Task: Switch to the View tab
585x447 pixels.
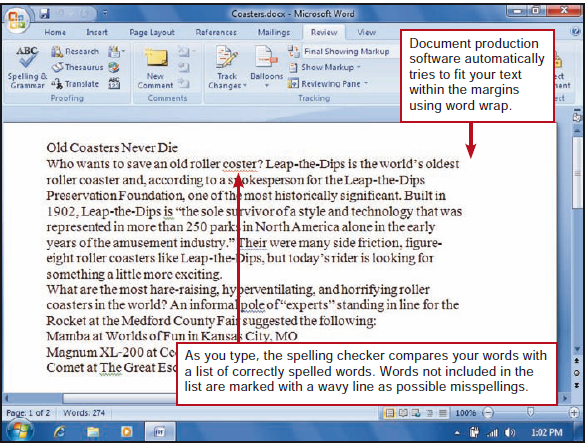Action: pyautogui.click(x=367, y=32)
